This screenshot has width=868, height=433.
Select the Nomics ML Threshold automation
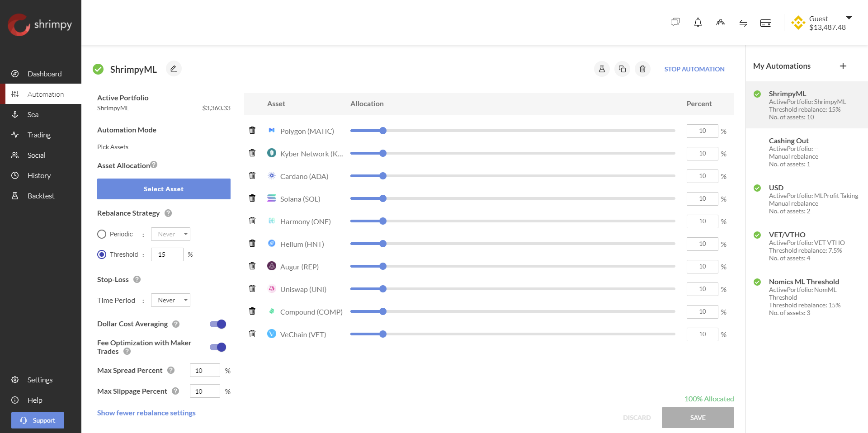pyautogui.click(x=807, y=297)
